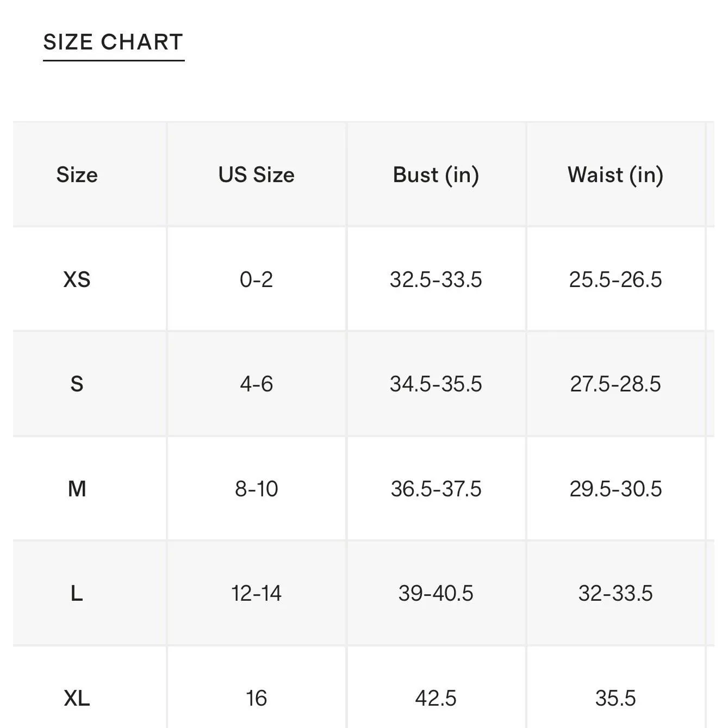Image resolution: width=728 pixels, height=728 pixels.
Task: Click the 39-40.5 bust measurement cell
Action: pyautogui.click(x=436, y=593)
